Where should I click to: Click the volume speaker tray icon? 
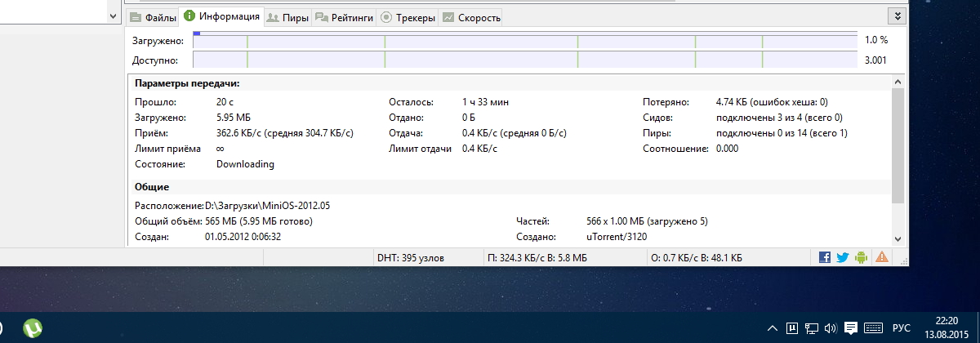[831, 328]
